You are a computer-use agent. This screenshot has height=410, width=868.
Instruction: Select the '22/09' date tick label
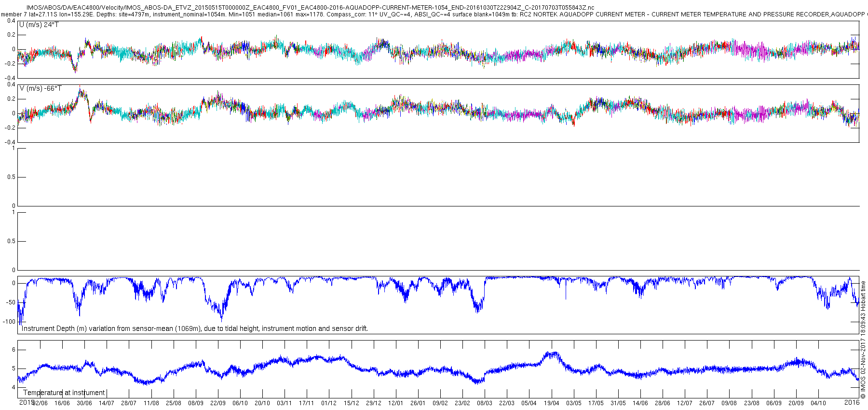point(218,403)
